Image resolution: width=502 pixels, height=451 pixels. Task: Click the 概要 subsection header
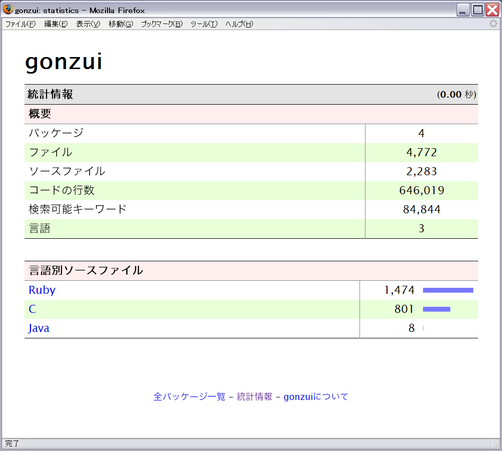click(x=40, y=114)
